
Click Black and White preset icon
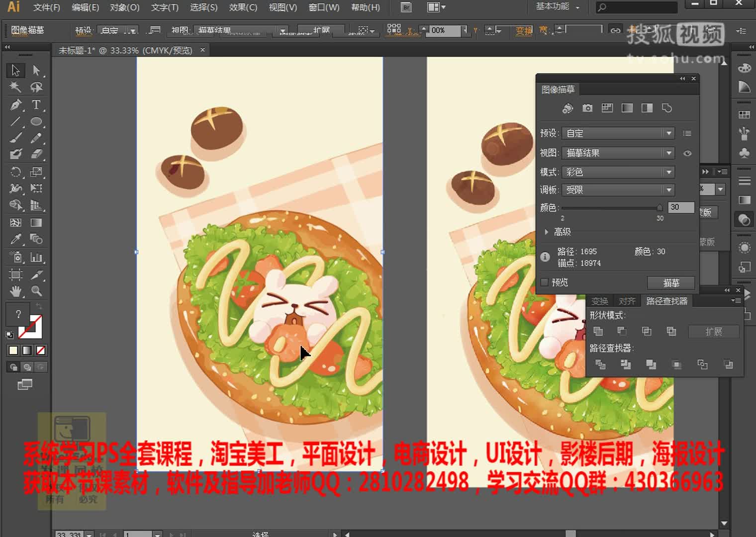click(x=647, y=108)
